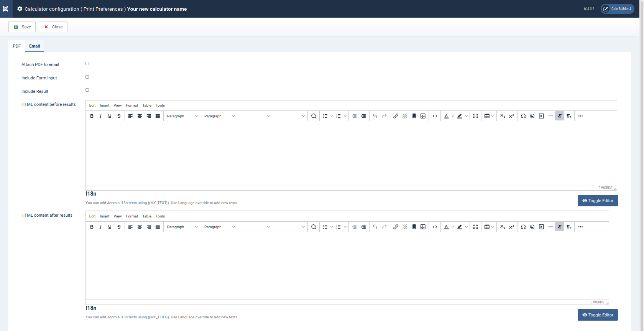The width and height of the screenshot is (644, 331).
Task: Justify text in the before-results editor
Action: pyautogui.click(x=158, y=116)
